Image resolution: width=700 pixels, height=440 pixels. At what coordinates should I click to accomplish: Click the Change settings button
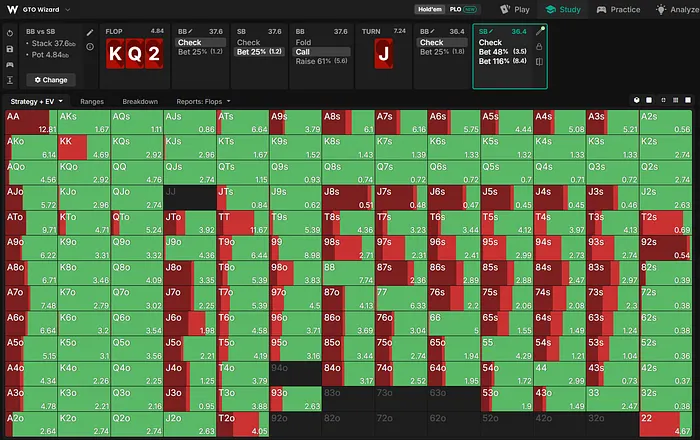point(50,80)
